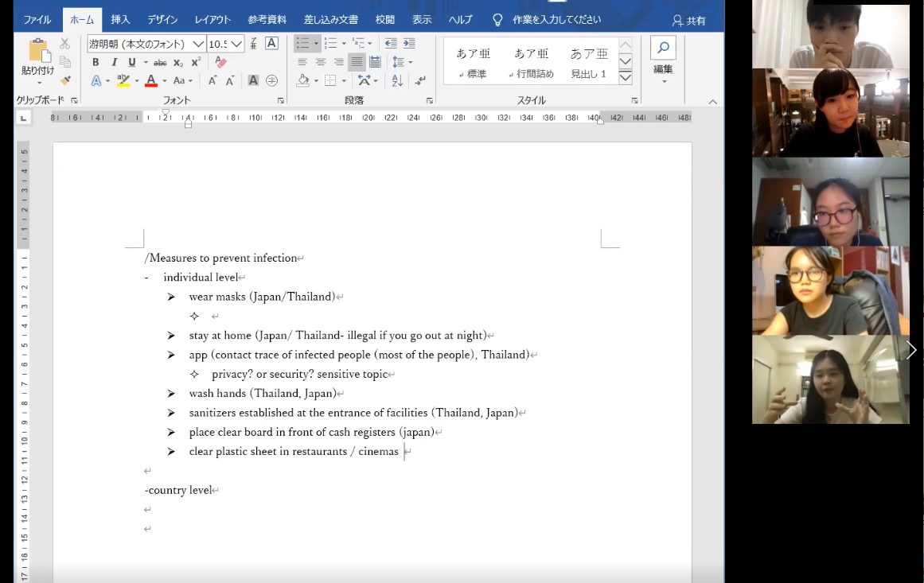
Task: Clear all formatting with eraser icon
Action: pyautogui.click(x=221, y=62)
